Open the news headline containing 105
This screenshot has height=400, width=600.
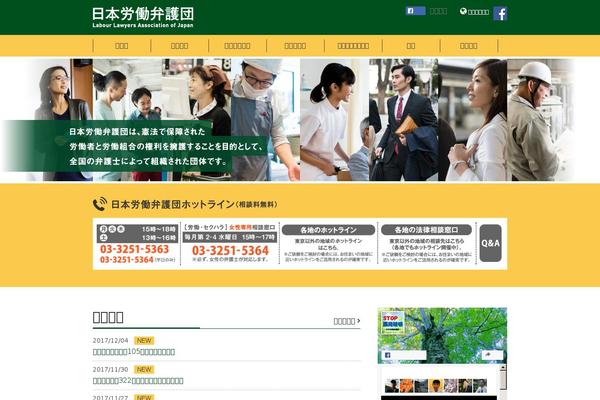pyautogui.click(x=134, y=351)
